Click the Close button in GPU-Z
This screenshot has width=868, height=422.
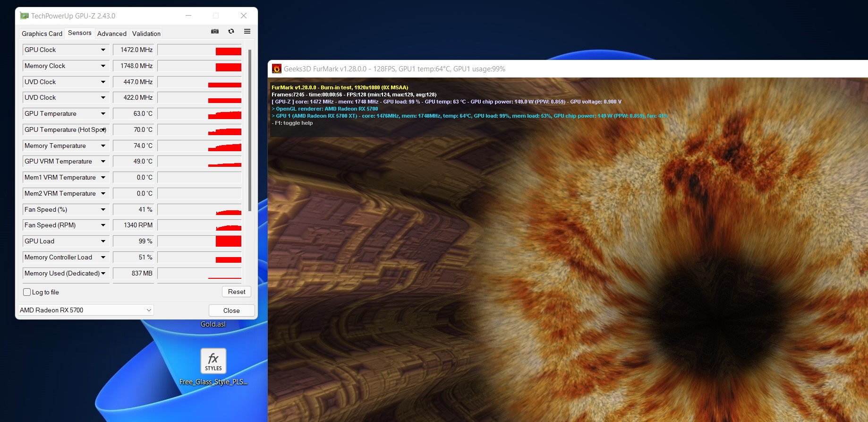(231, 310)
